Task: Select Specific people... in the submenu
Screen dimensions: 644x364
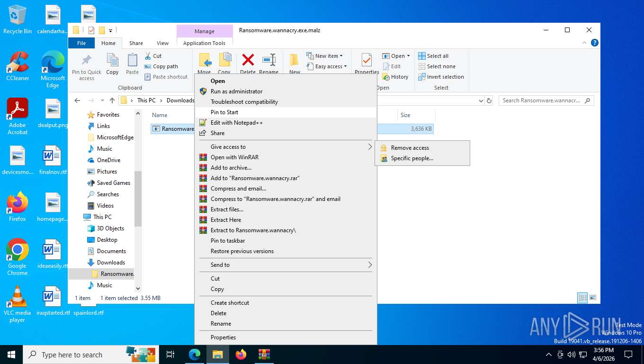Action: click(x=422, y=158)
